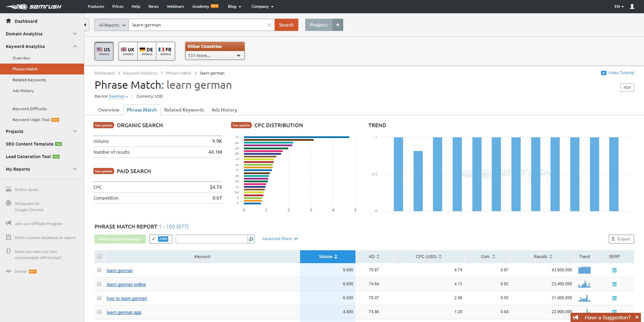Viewport: 644px width, 322px height.
Task: Expand Domain Analytics section
Action: (41, 34)
